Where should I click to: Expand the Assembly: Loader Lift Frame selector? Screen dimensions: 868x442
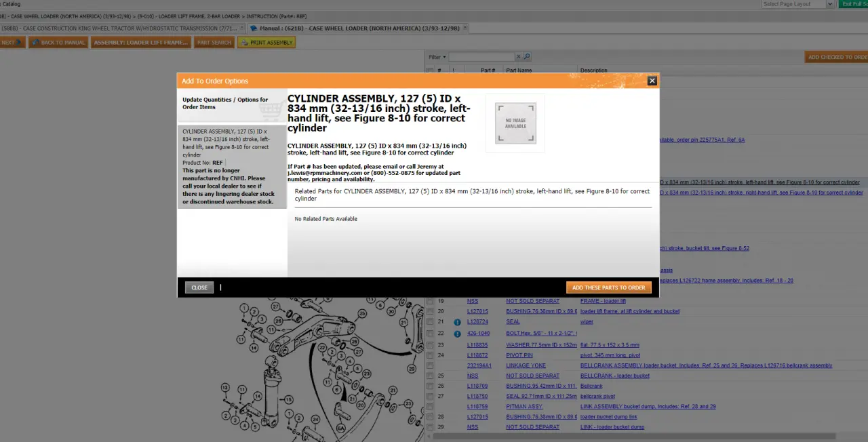(x=141, y=43)
